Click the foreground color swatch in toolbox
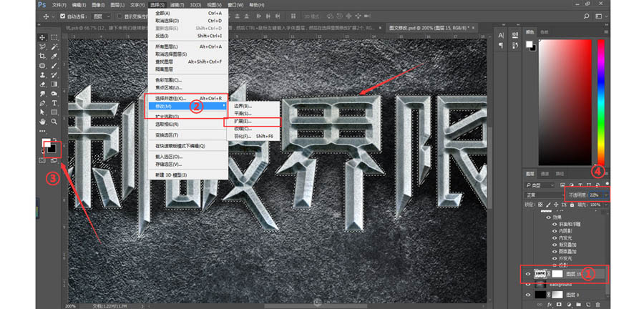 46,144
